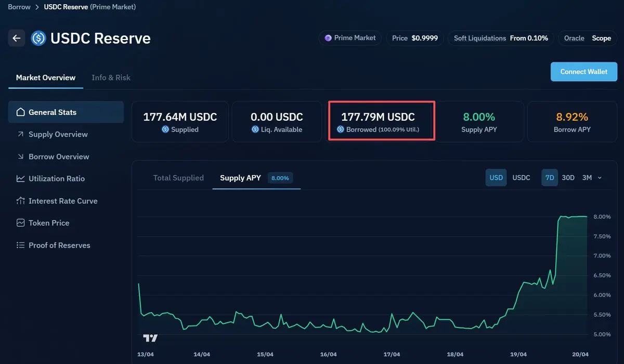The image size is (624, 364).
Task: Click the 5.00% y-axis label
Action: (602, 334)
